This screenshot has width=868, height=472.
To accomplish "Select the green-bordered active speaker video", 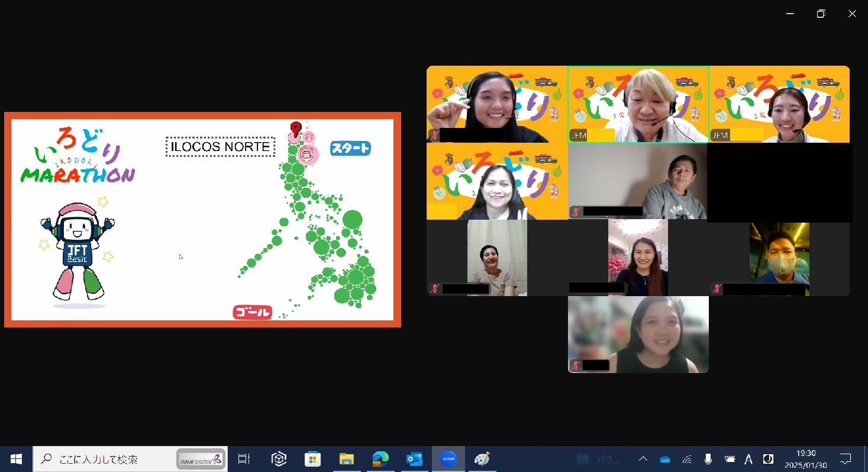I will (x=638, y=104).
